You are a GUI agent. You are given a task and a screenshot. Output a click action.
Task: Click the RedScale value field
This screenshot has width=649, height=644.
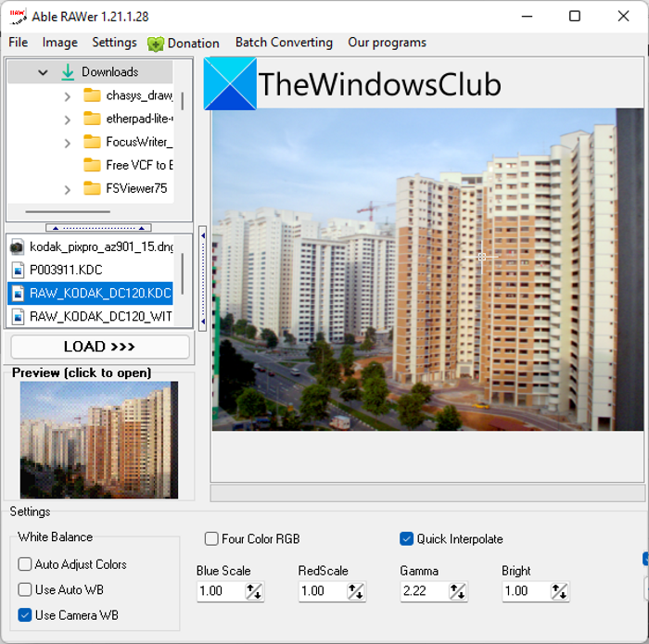click(323, 590)
